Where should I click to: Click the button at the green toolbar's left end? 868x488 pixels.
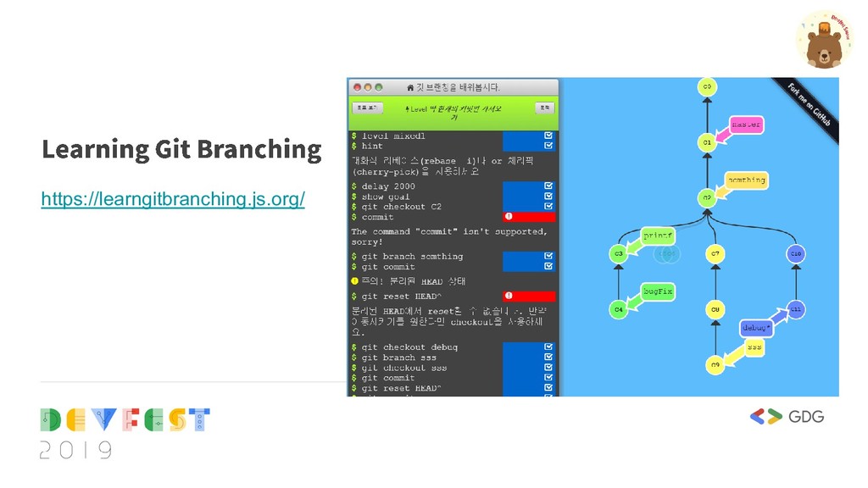(x=367, y=108)
